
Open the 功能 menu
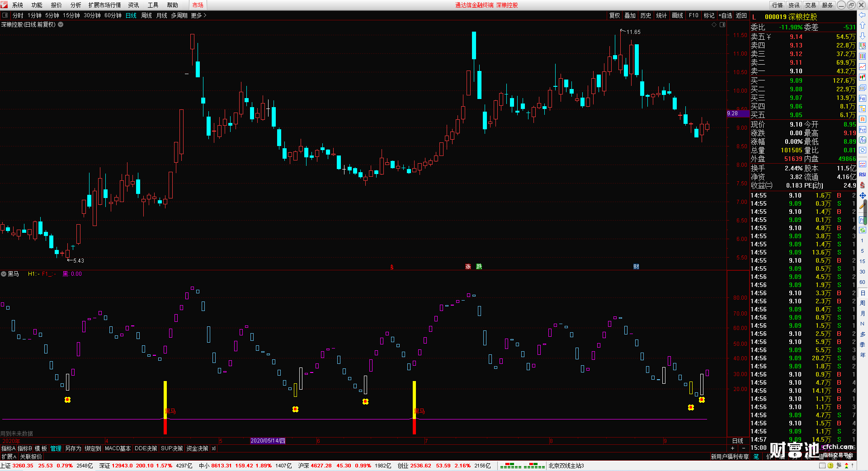pos(37,5)
